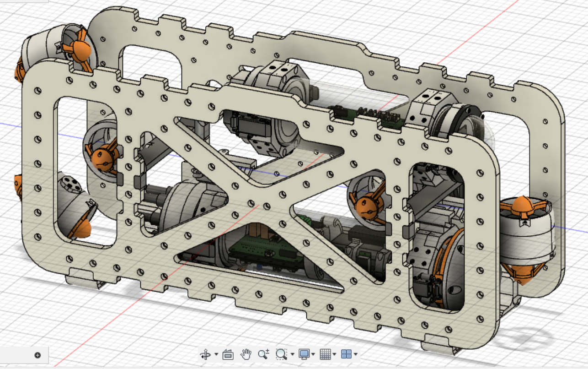
Task: Click the Viewports layout icon
Action: (x=346, y=354)
